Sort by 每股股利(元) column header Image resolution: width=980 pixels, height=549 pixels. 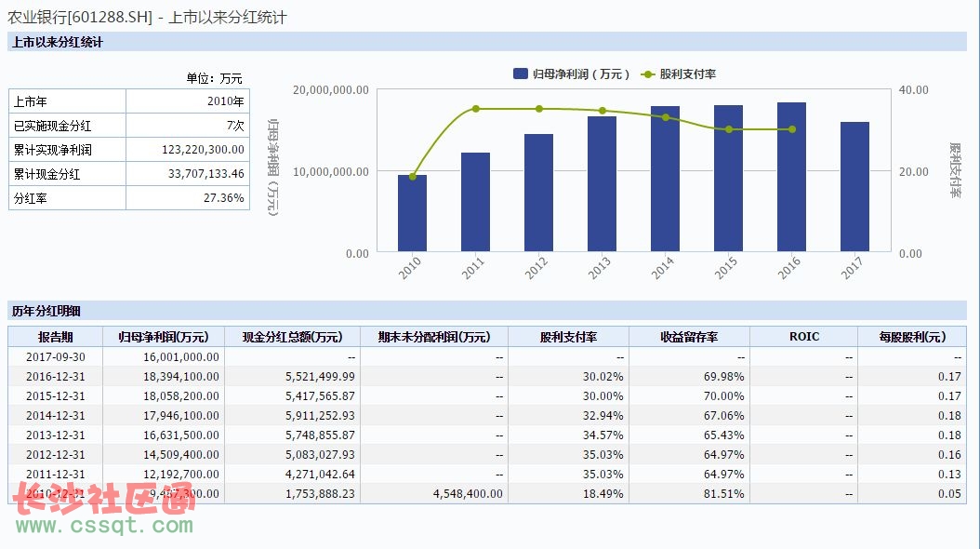[912, 337]
